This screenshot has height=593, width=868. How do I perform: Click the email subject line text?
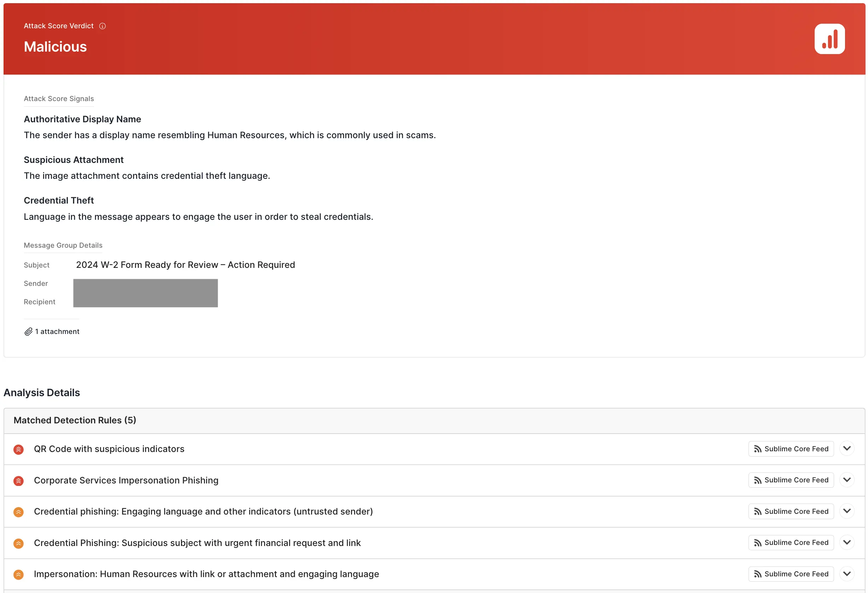tap(185, 265)
